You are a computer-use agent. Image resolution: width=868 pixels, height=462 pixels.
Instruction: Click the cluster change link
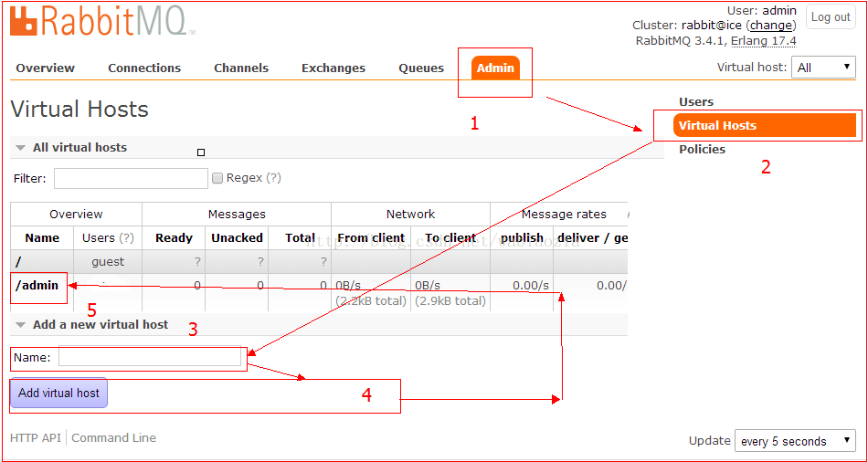pos(772,26)
